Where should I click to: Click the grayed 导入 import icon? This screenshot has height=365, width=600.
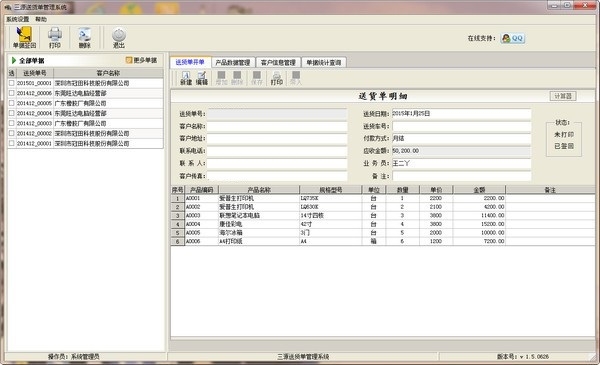click(295, 78)
